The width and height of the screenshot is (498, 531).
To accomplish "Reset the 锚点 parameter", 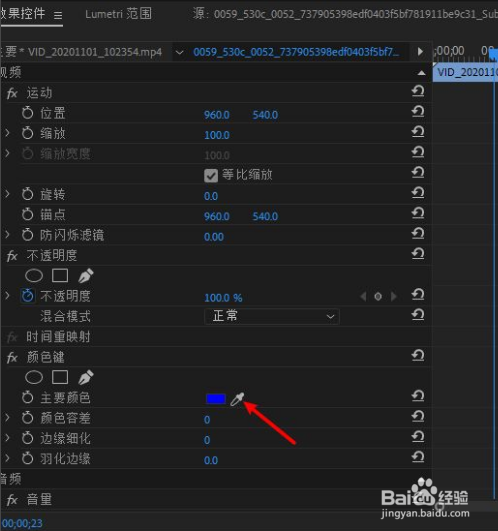I will (418, 213).
